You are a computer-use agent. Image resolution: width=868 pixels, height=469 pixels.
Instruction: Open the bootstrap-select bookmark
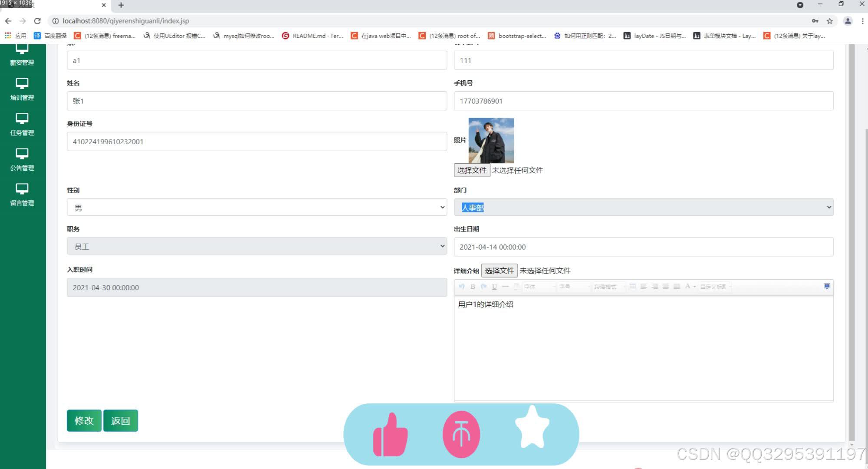pyautogui.click(x=517, y=36)
